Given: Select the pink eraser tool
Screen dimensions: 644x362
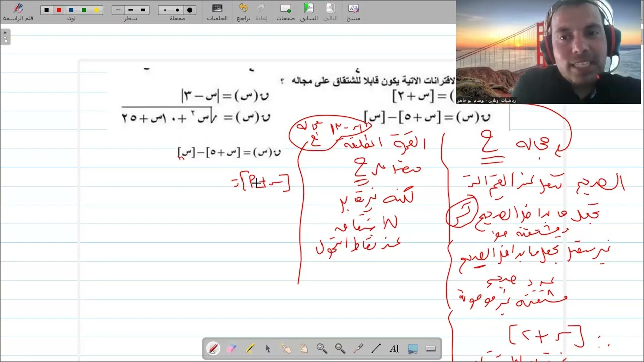Looking at the screenshot, I should coord(231,348).
